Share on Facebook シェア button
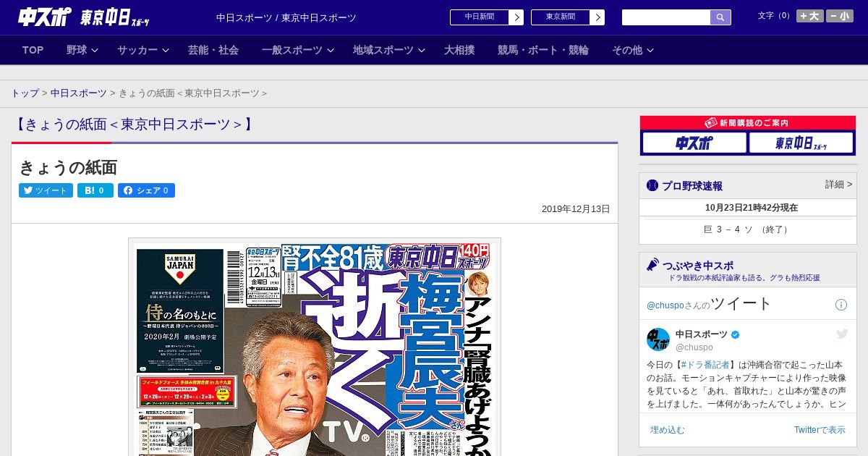The width and height of the screenshot is (868, 456). point(146,190)
